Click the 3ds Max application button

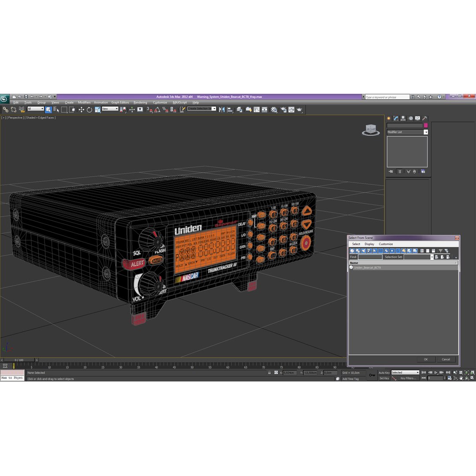click(x=4, y=99)
